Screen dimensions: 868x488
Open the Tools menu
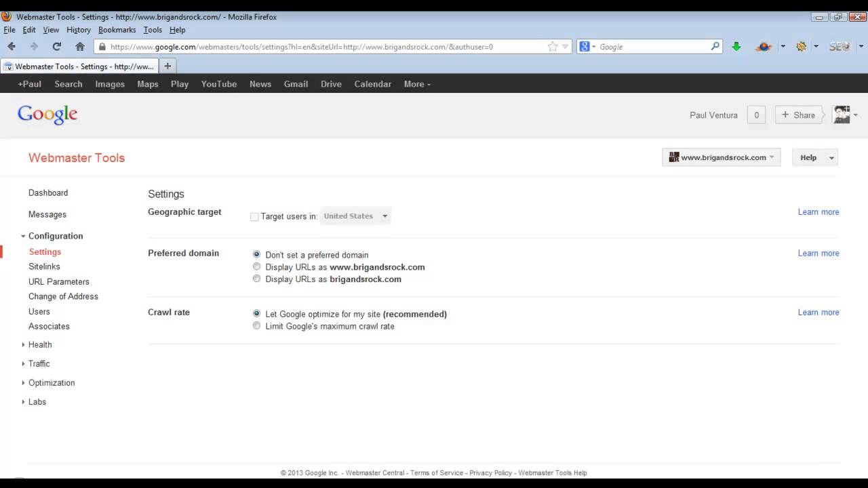153,30
